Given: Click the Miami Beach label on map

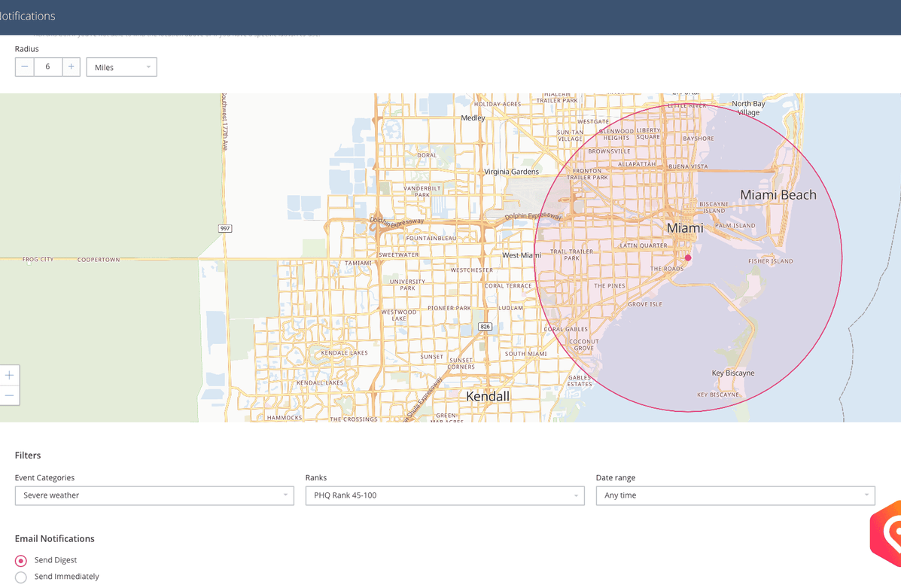Looking at the screenshot, I should (778, 195).
